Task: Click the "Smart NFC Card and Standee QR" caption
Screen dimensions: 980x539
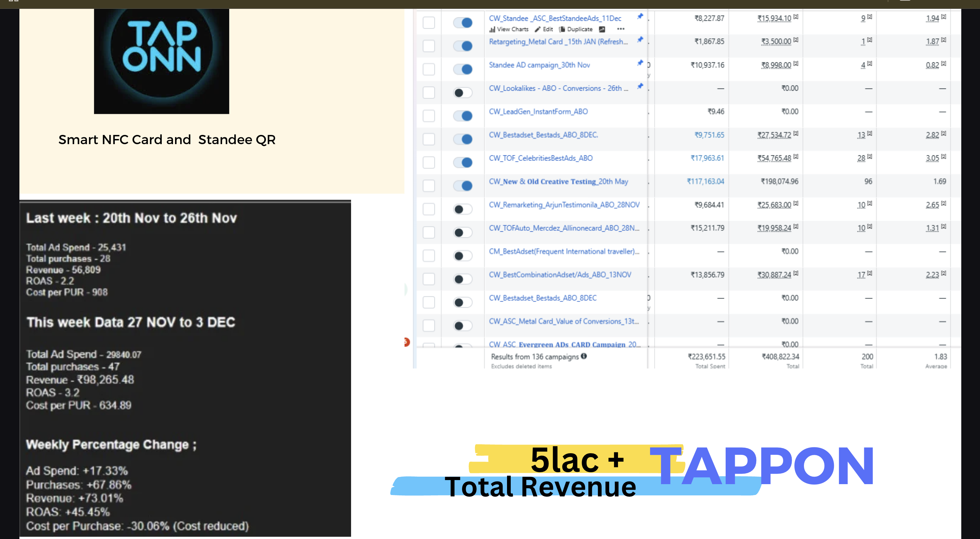Action: coord(167,140)
